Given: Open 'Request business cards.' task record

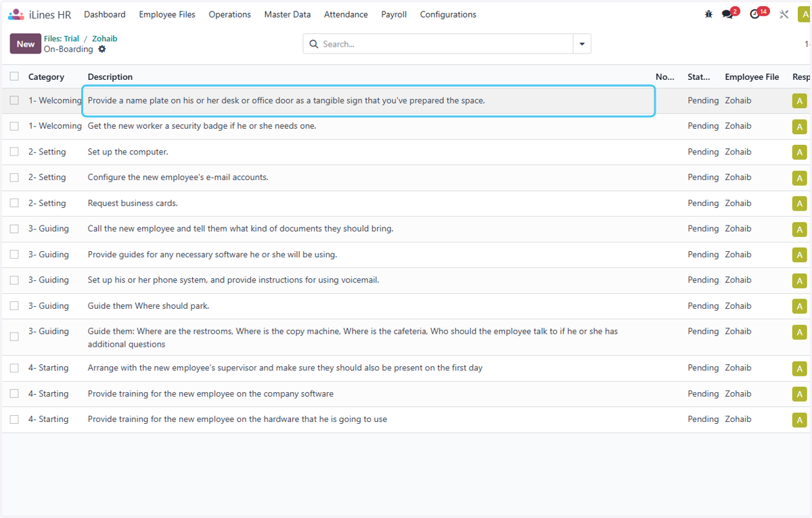Looking at the screenshot, I should click(x=133, y=203).
